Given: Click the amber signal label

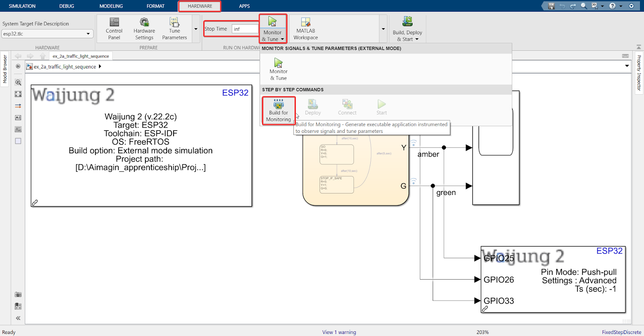Looking at the screenshot, I should click(428, 154).
